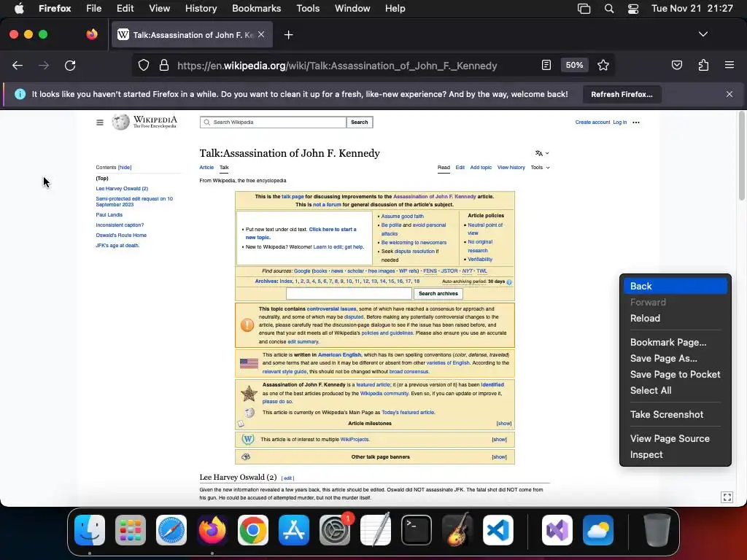Open App Store from the dock

294,530
